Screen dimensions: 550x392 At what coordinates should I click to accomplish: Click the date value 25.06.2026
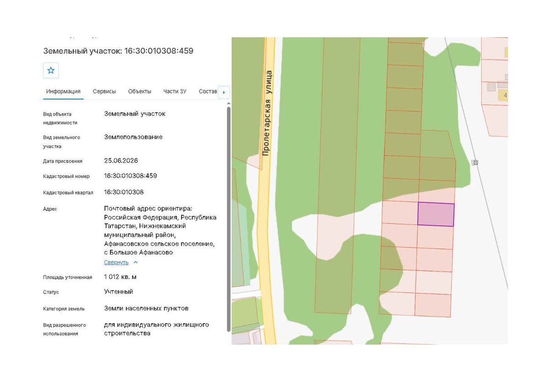[121, 160]
